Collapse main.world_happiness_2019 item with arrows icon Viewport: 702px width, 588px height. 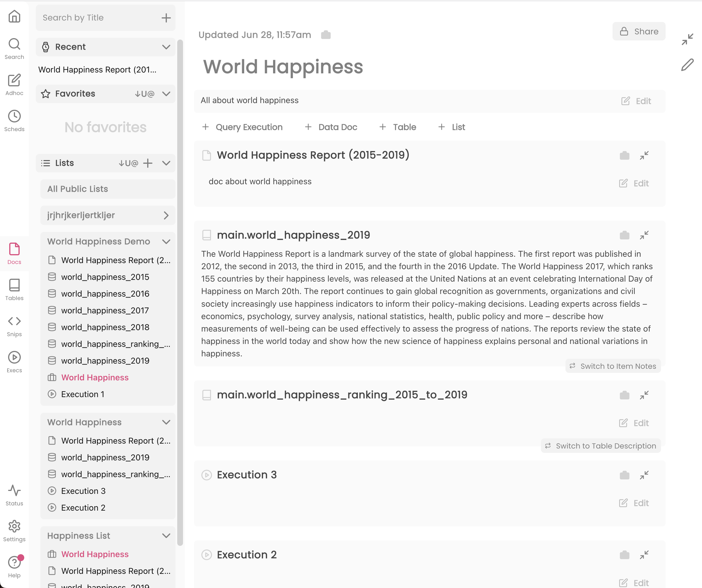click(644, 235)
